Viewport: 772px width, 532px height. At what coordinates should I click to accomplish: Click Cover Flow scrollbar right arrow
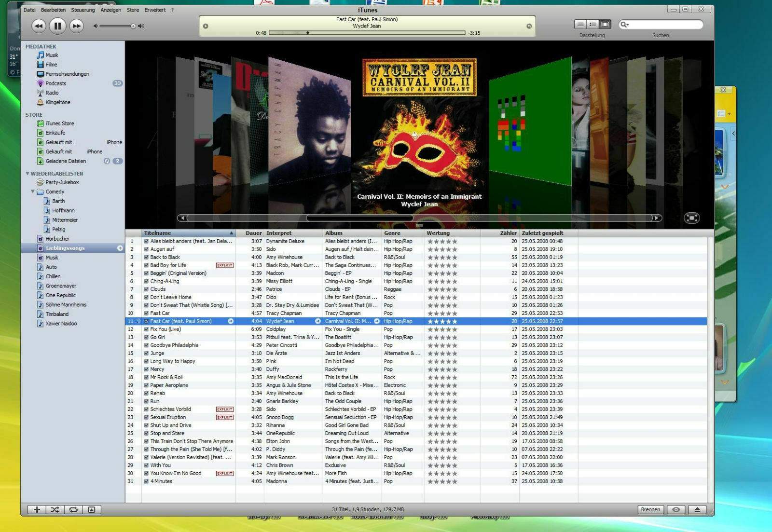[x=656, y=218]
